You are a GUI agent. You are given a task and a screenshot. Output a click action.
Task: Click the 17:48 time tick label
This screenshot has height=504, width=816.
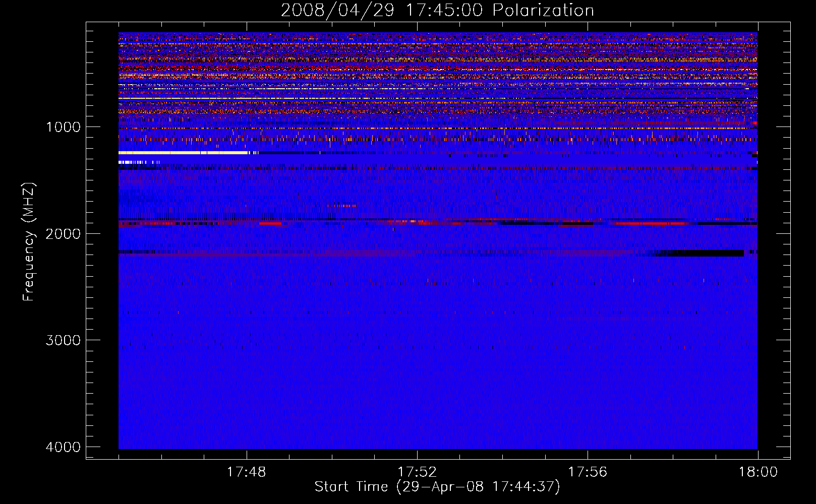247,472
